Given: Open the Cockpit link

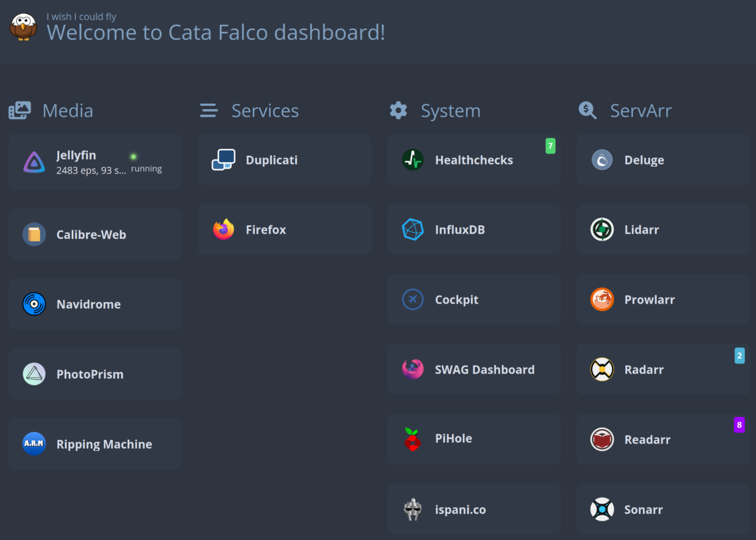Looking at the screenshot, I should click(x=474, y=300).
